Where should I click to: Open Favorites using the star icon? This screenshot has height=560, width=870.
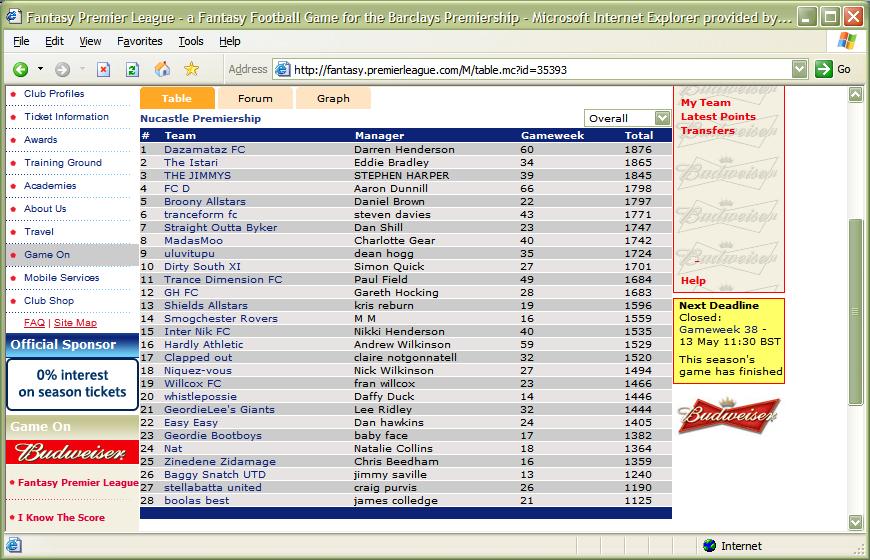coord(191,69)
